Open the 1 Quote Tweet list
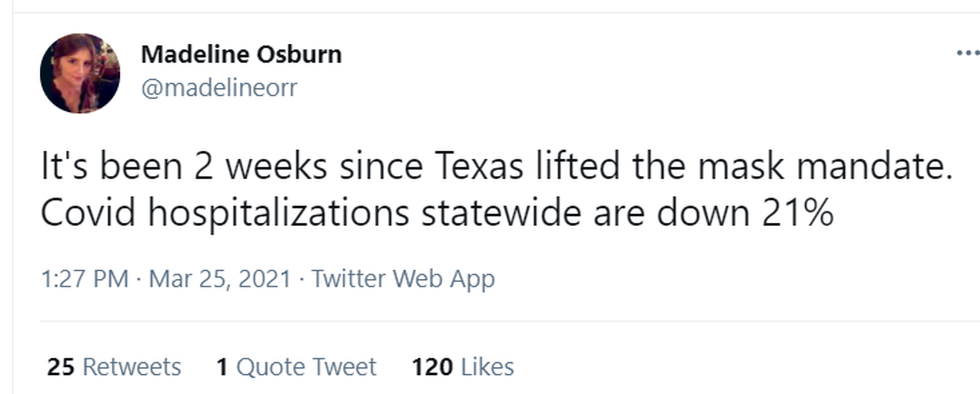The image size is (980, 394). tap(297, 367)
